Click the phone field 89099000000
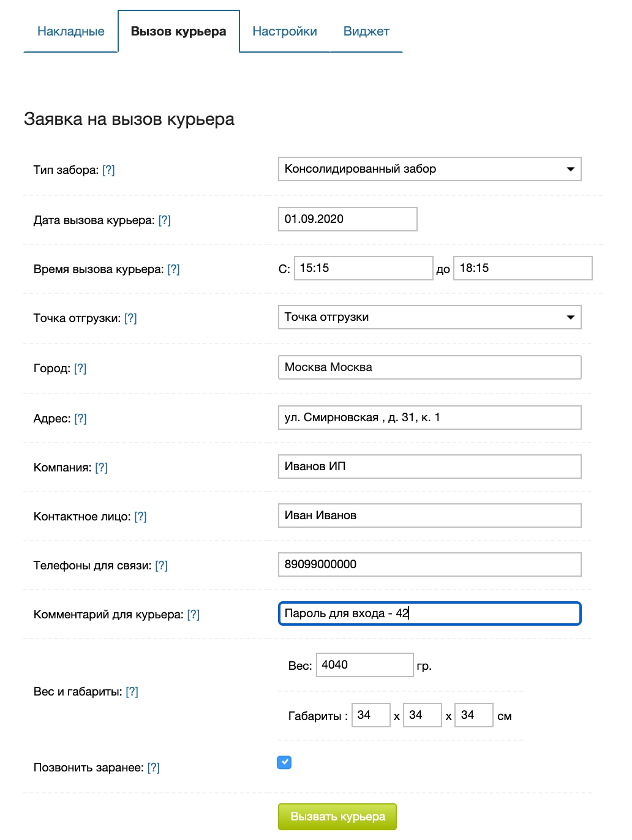Screen dimensions: 632x840 (x=429, y=564)
